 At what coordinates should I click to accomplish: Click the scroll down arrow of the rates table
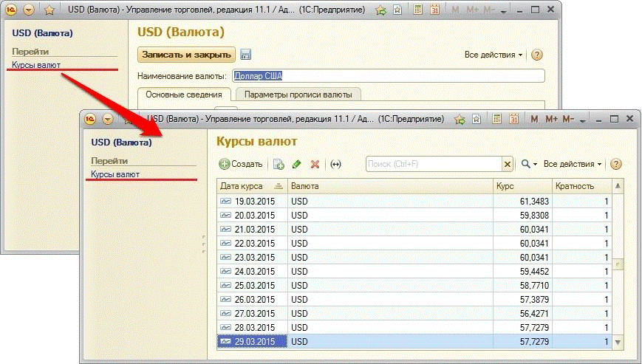pyautogui.click(x=618, y=342)
